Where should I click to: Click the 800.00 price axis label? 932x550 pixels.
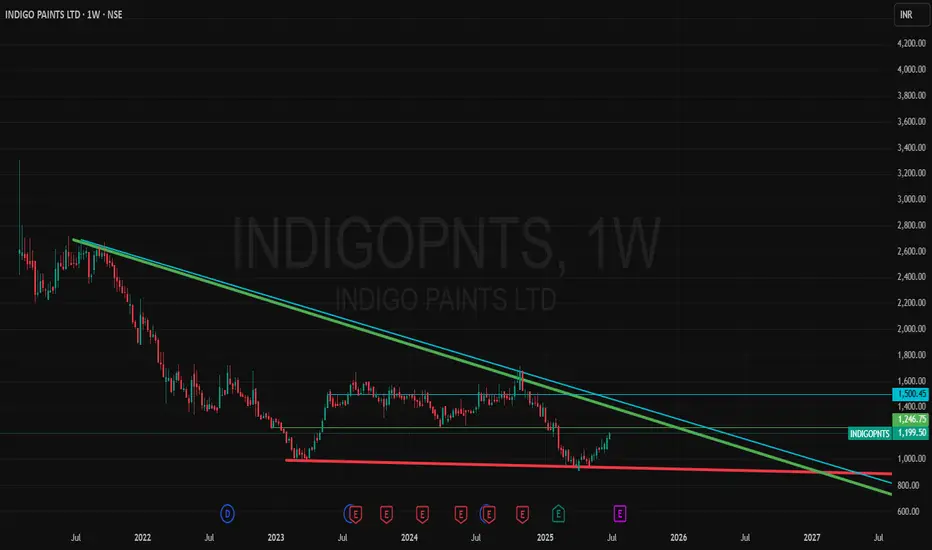tap(908, 485)
